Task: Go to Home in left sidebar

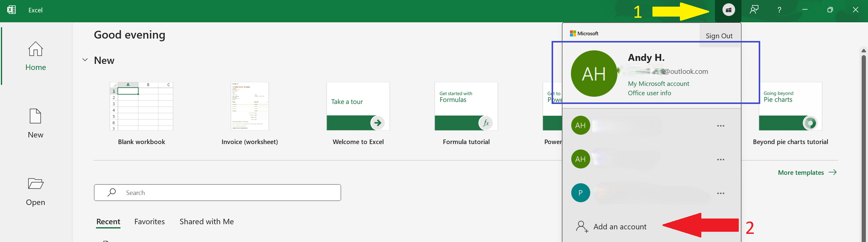Action: point(35,56)
